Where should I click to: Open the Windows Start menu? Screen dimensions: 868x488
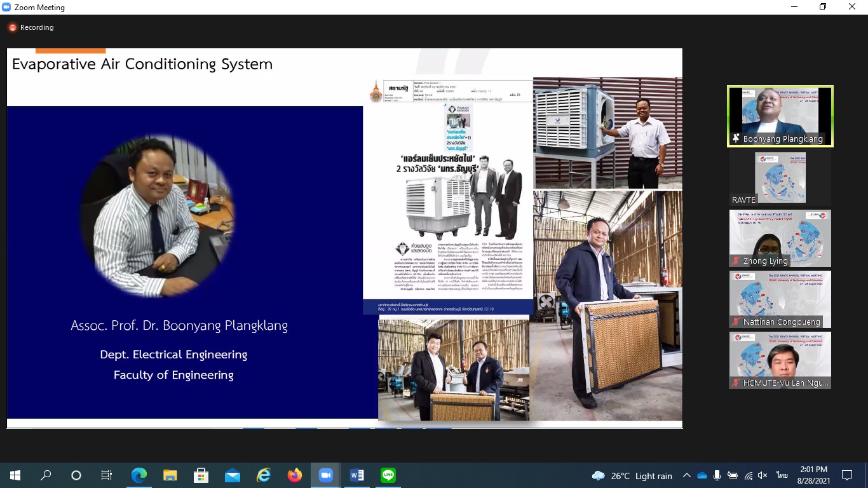pos(15,475)
